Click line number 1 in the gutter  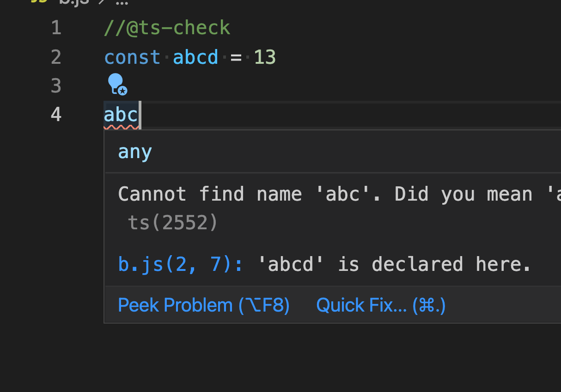pyautogui.click(x=55, y=27)
